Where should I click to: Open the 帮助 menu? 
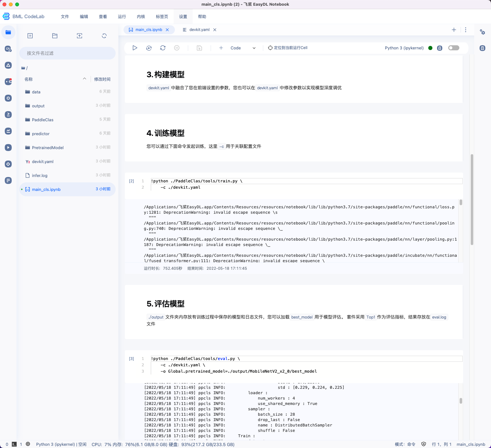[202, 16]
